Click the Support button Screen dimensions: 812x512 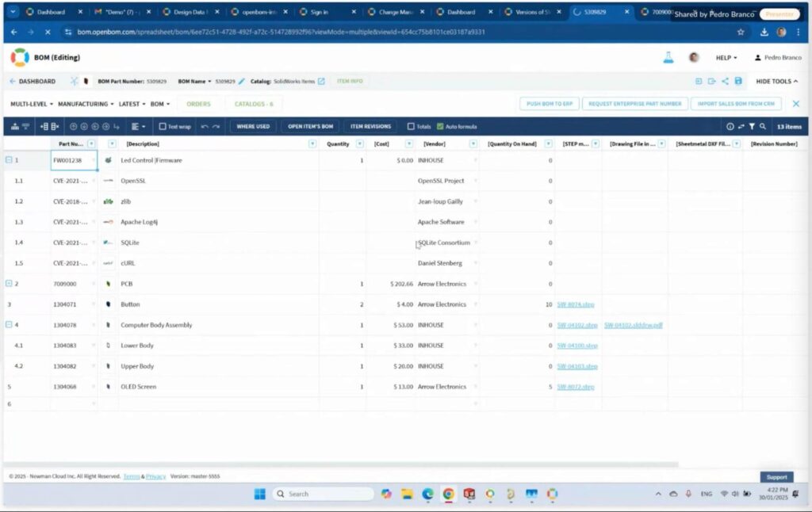pyautogui.click(x=776, y=477)
